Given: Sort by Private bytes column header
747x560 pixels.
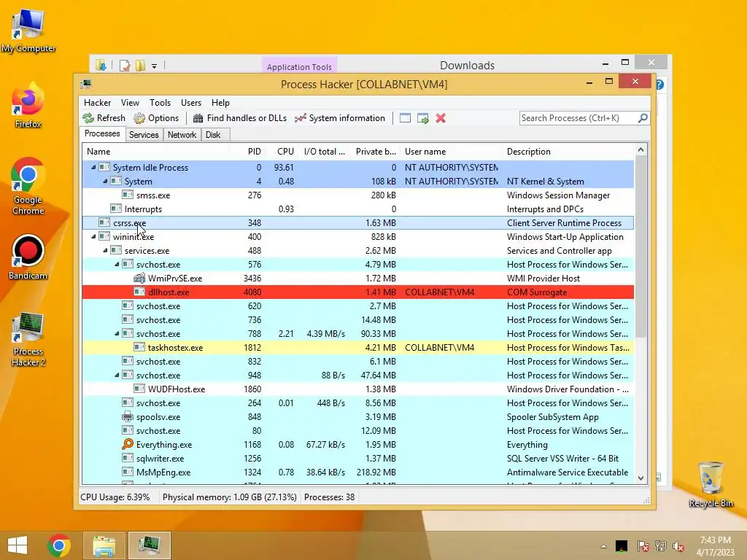Looking at the screenshot, I should click(x=376, y=152).
